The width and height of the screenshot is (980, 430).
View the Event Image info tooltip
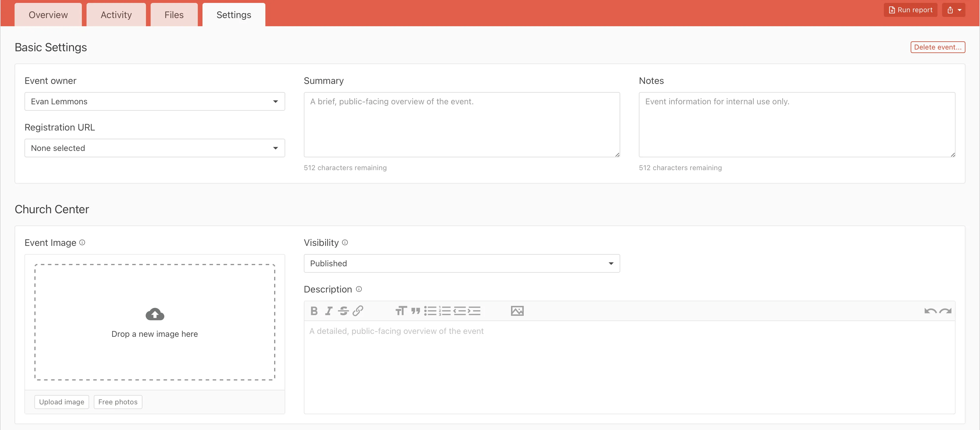coord(82,242)
